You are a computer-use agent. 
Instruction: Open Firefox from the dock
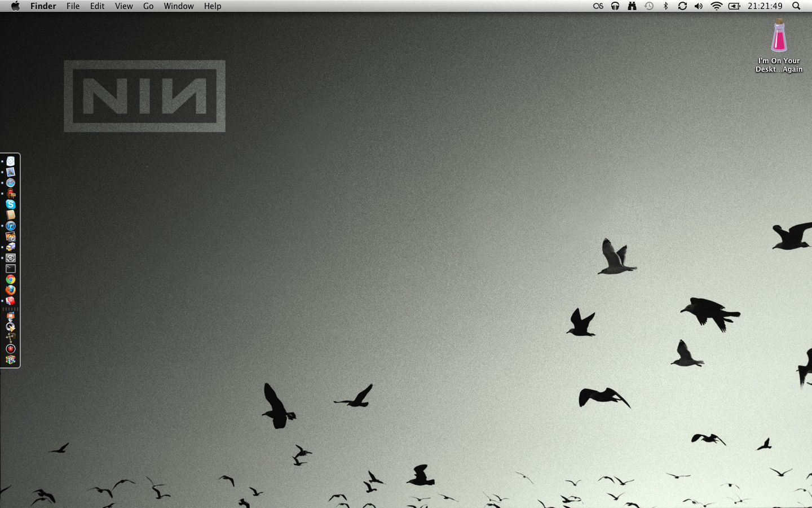click(x=11, y=290)
